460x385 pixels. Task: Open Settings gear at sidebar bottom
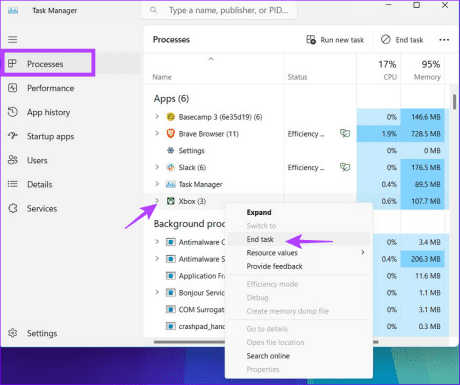click(x=13, y=333)
